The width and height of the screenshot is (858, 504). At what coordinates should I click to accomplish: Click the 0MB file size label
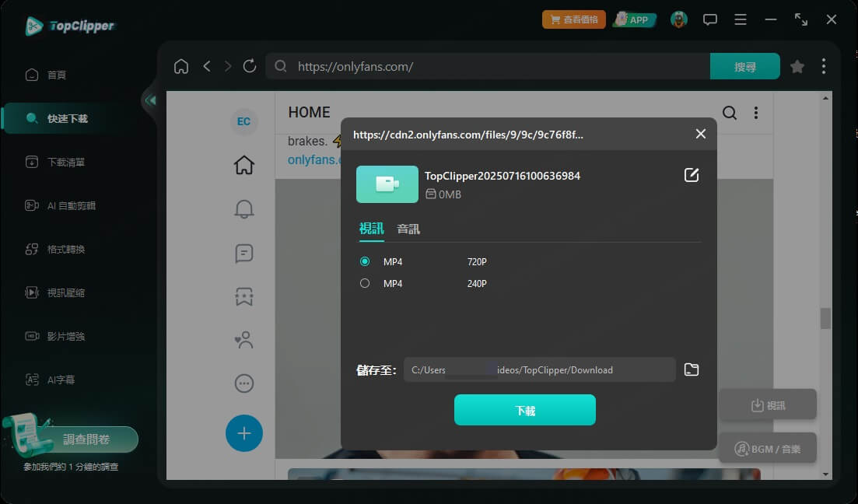(443, 194)
